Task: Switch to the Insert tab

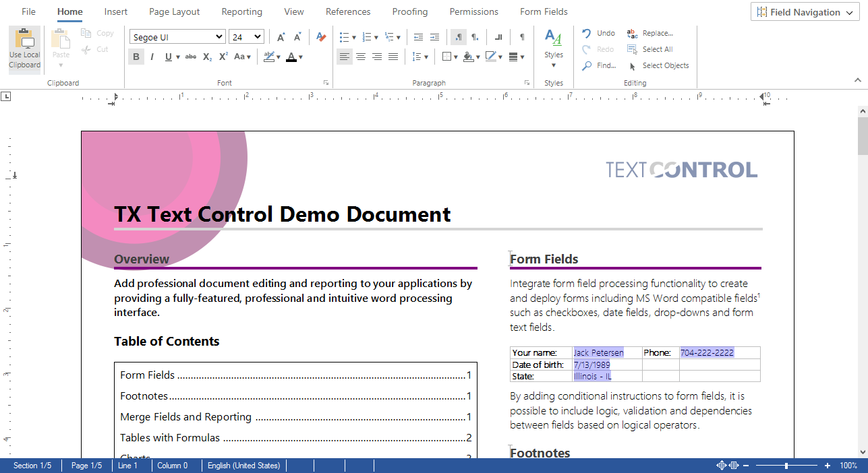Action: click(116, 11)
